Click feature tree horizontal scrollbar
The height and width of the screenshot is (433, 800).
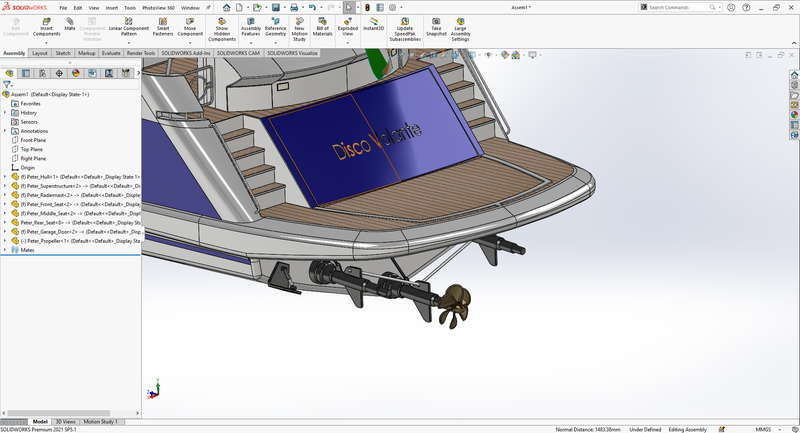tap(59, 413)
